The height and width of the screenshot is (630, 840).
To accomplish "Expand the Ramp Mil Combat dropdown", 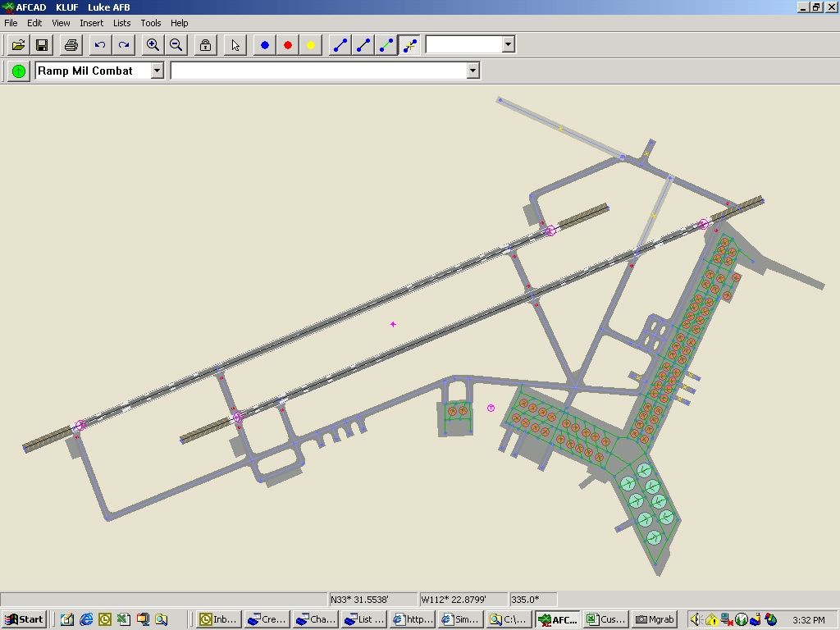I will pos(157,71).
